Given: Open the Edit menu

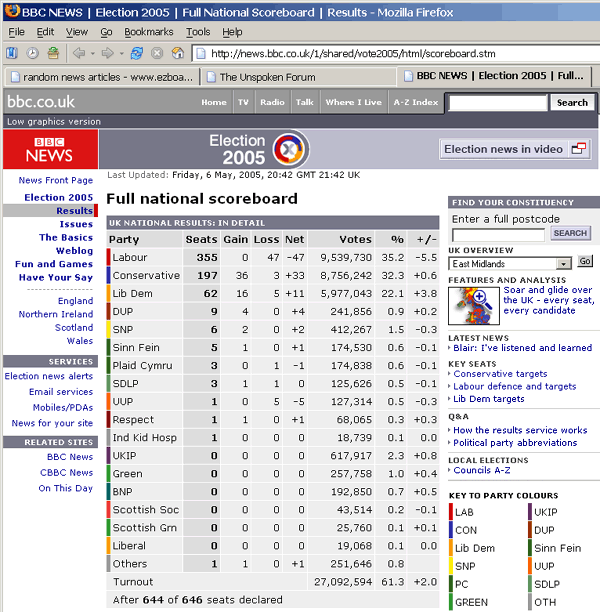Looking at the screenshot, I should click(45, 32).
